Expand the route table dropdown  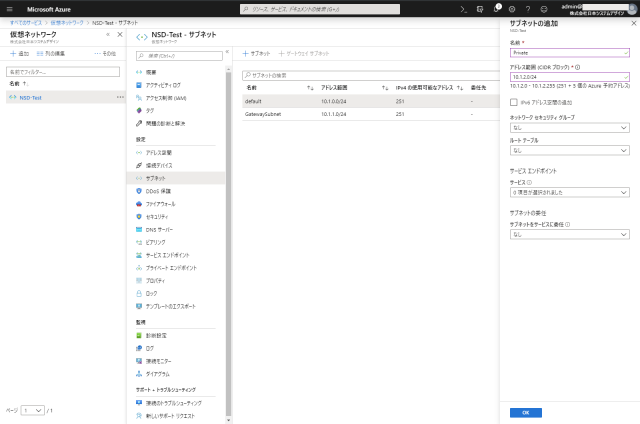coord(569,151)
